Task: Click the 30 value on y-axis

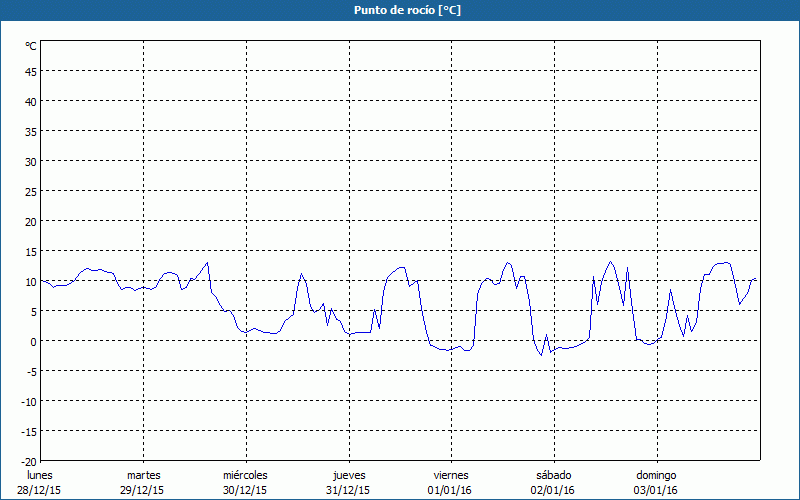Action: tap(31, 162)
